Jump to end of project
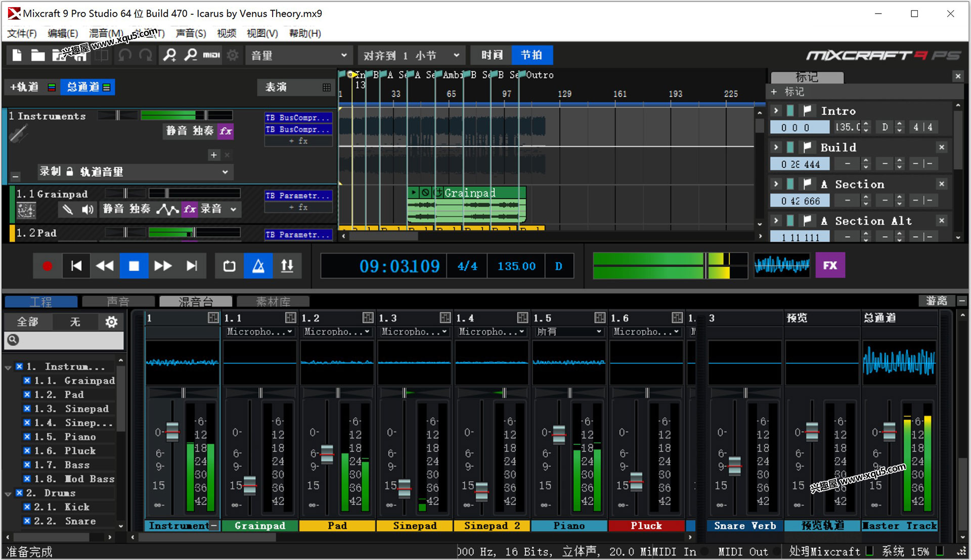Image resolution: width=971 pixels, height=560 pixels. (x=192, y=266)
